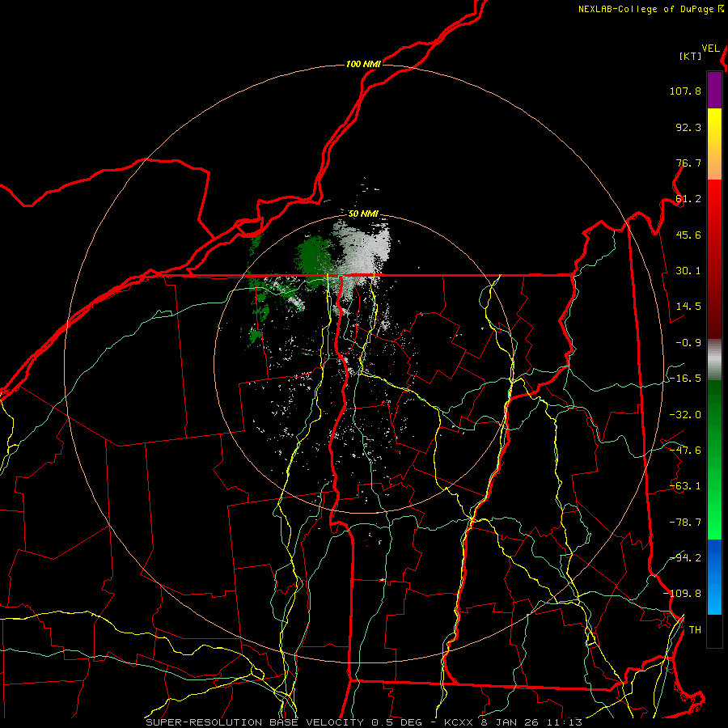
Task: Click the VEL legend heading
Action: click(710, 49)
